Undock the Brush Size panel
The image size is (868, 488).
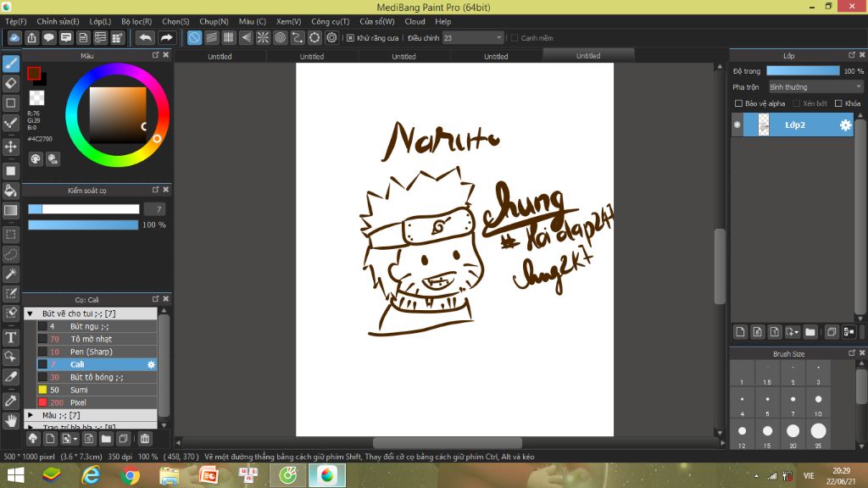click(x=852, y=353)
